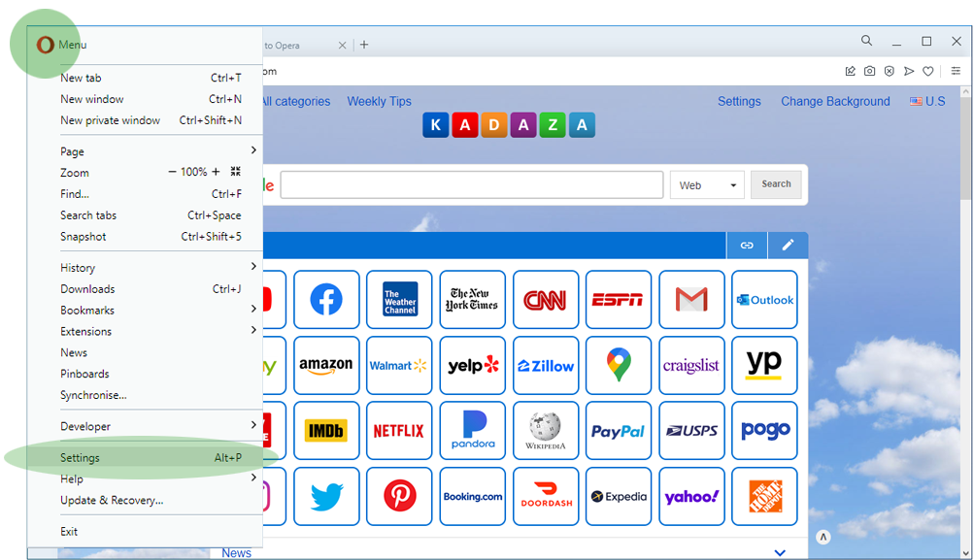The image size is (974, 560).
Task: Click the Change Background link
Action: click(x=835, y=101)
